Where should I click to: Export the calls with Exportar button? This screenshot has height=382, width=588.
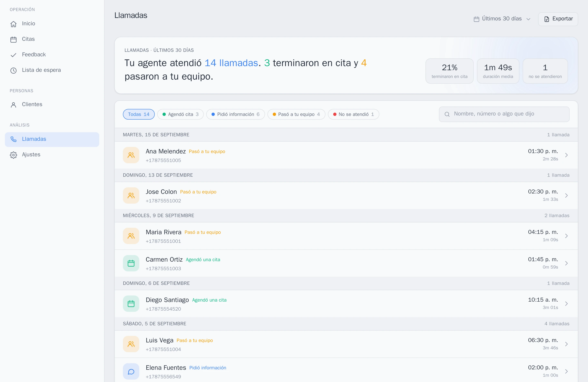[x=558, y=19]
